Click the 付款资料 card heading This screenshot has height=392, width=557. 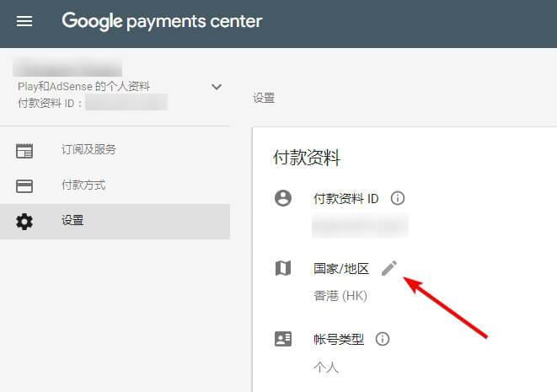point(306,158)
